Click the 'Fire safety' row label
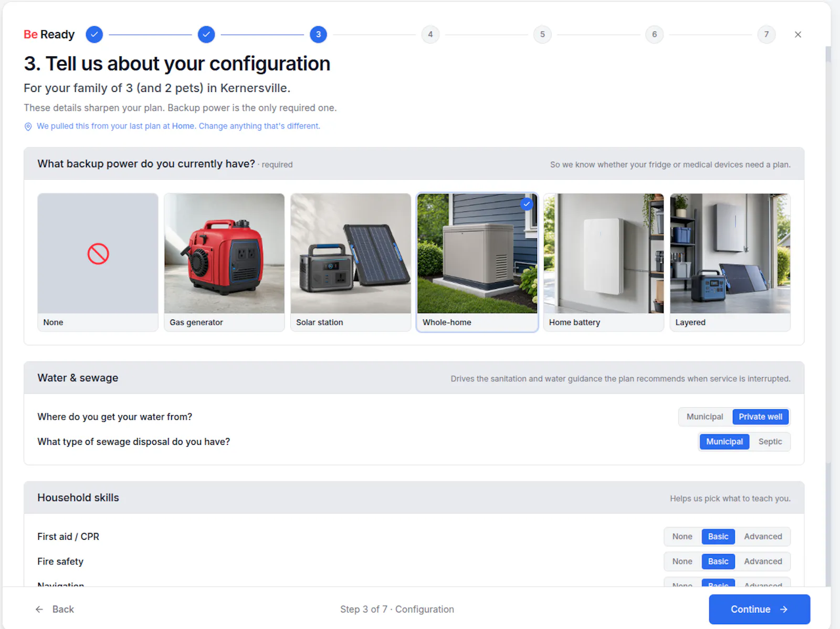This screenshot has height=629, width=840. tap(60, 561)
